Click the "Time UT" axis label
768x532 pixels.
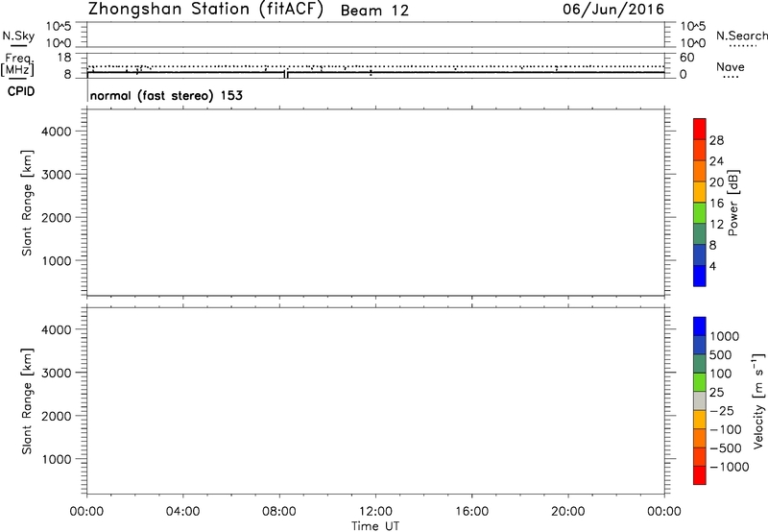click(x=375, y=526)
